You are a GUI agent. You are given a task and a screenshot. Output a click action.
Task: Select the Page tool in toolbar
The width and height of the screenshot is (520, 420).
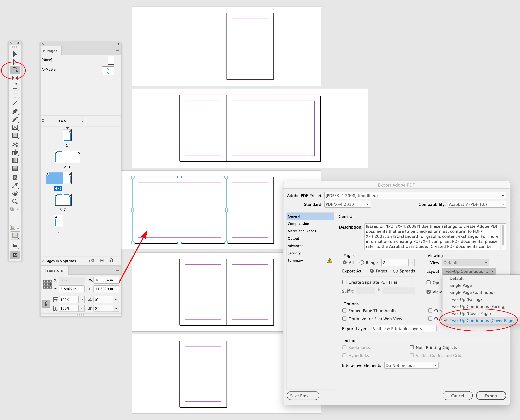pyautogui.click(x=15, y=70)
